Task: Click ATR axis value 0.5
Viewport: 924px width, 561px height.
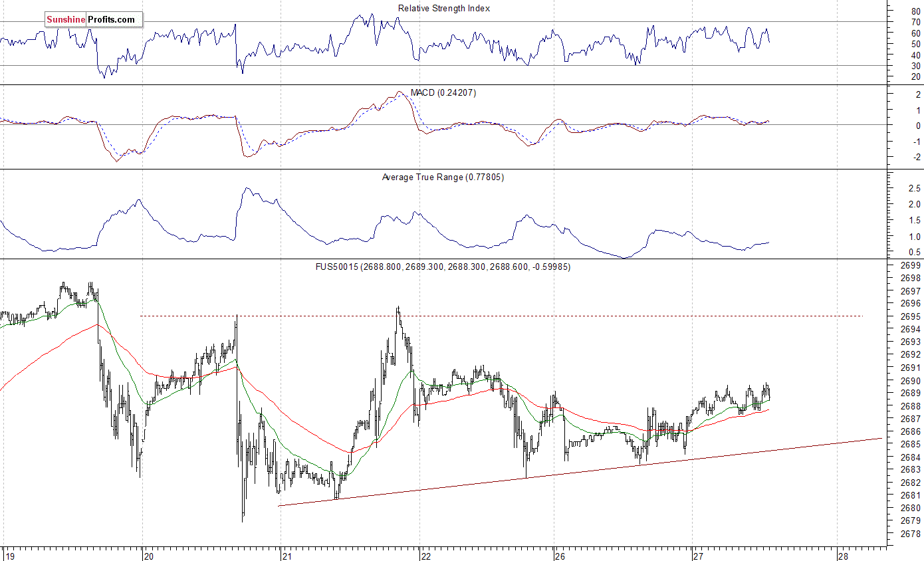Action: coord(914,253)
